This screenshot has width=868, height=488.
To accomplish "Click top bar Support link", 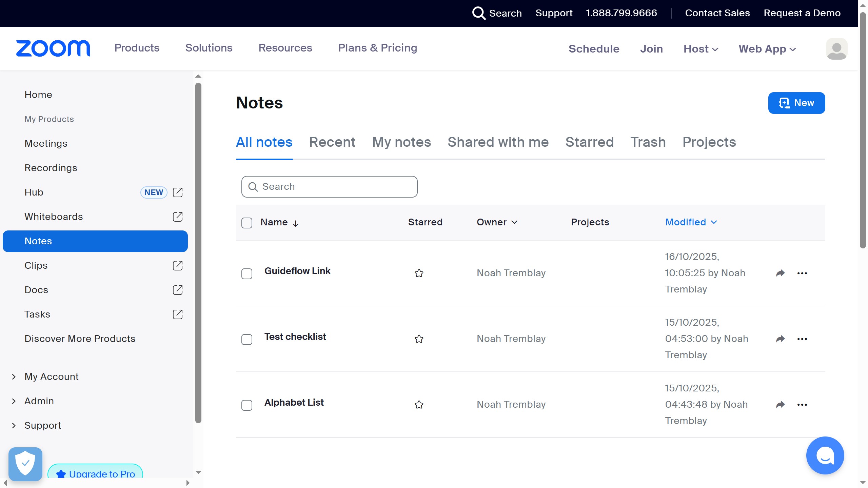I will pos(554,13).
